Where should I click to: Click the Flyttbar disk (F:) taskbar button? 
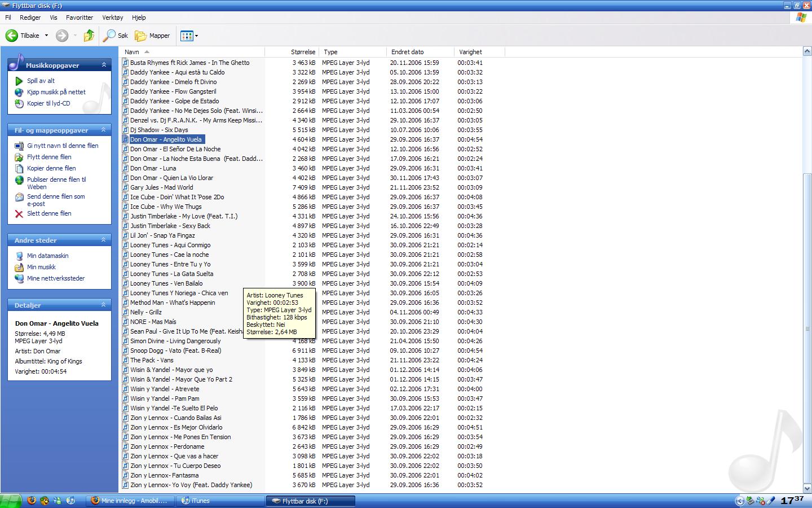[311, 501]
